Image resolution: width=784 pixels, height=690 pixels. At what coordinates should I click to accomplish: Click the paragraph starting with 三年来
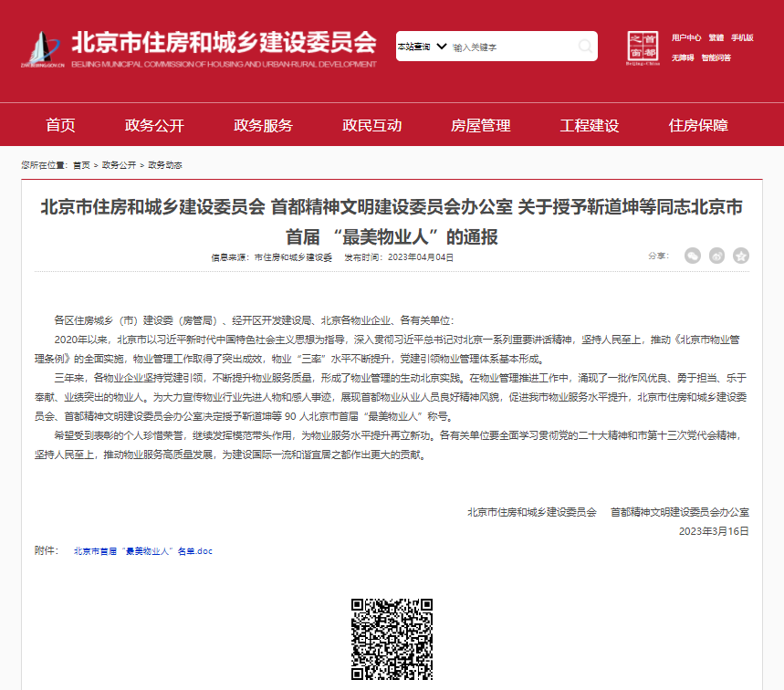pyautogui.click(x=391, y=397)
